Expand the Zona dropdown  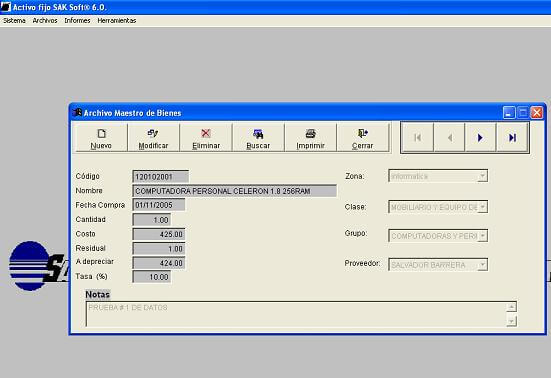(482, 176)
